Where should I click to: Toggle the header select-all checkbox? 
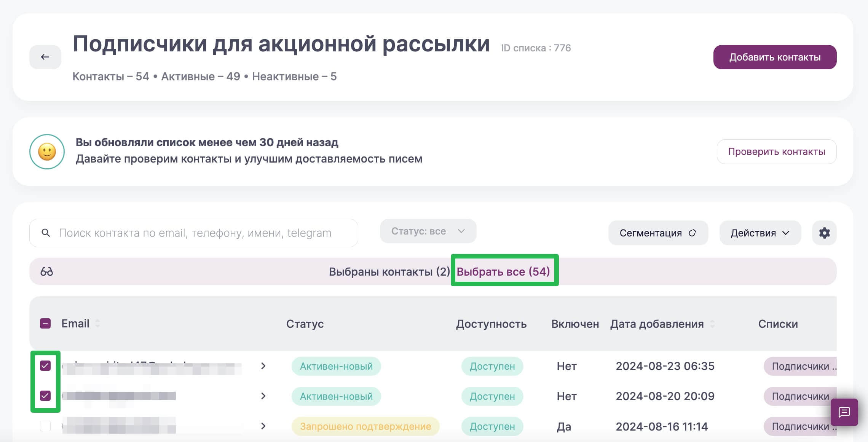pyautogui.click(x=45, y=324)
